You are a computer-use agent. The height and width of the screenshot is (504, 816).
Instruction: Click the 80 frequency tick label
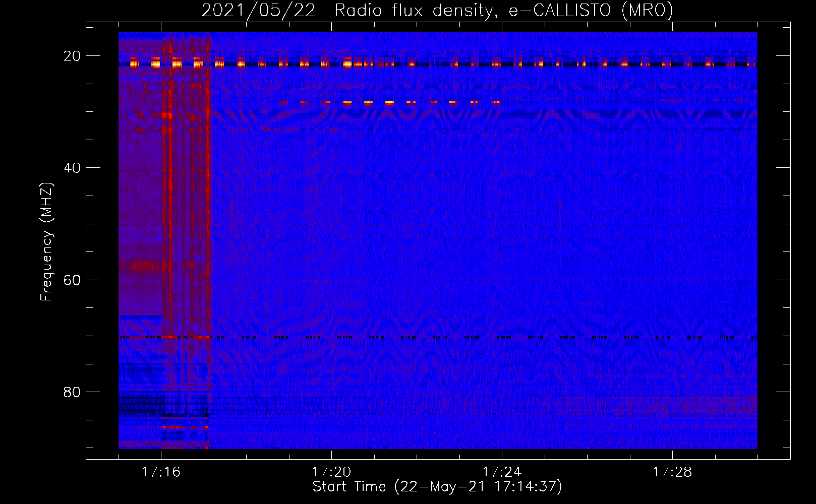click(x=72, y=392)
